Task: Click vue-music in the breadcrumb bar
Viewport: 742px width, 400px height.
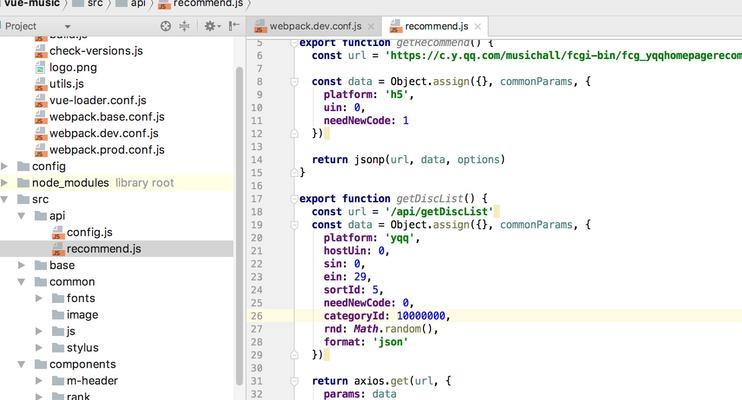Action: [x=32, y=3]
